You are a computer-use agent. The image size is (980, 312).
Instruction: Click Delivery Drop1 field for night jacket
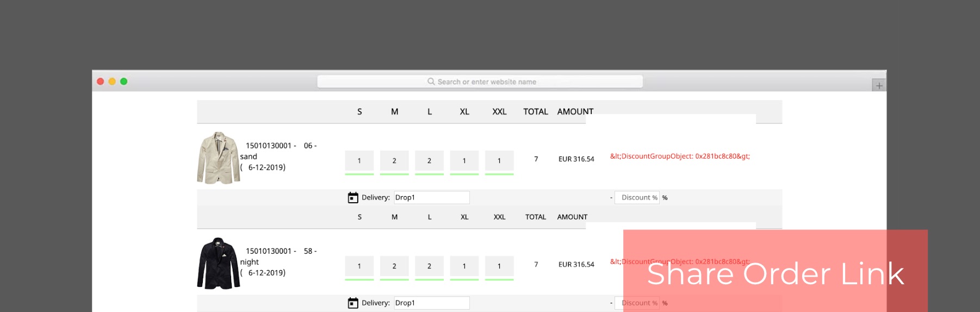(432, 303)
